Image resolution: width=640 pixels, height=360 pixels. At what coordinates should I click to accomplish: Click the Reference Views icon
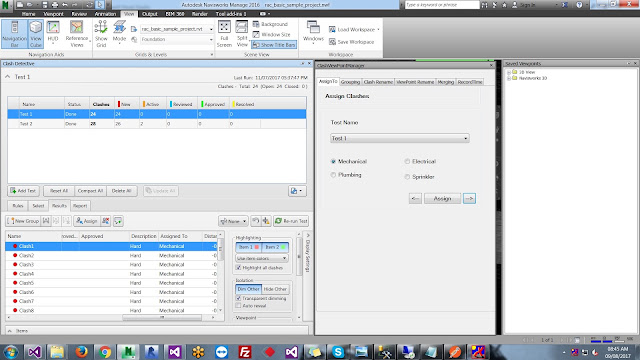click(77, 34)
